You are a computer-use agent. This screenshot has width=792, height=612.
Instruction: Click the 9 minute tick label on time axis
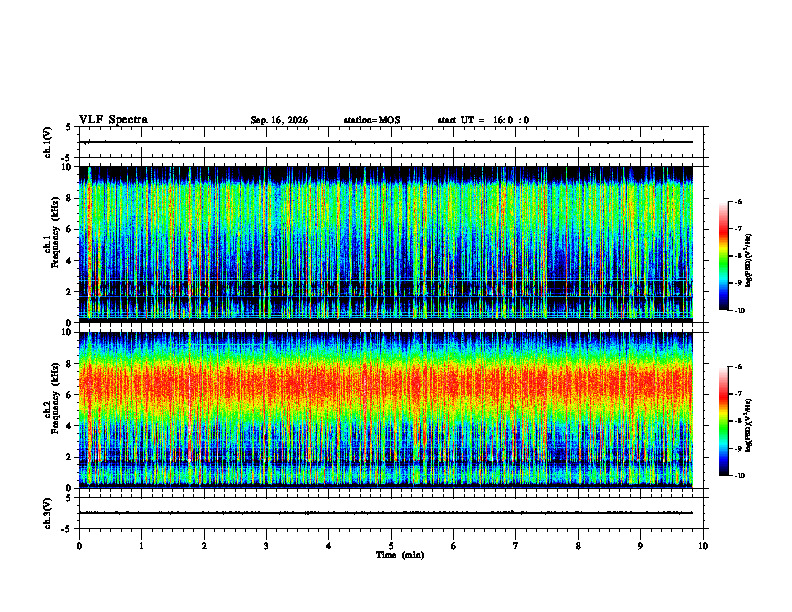(x=640, y=546)
